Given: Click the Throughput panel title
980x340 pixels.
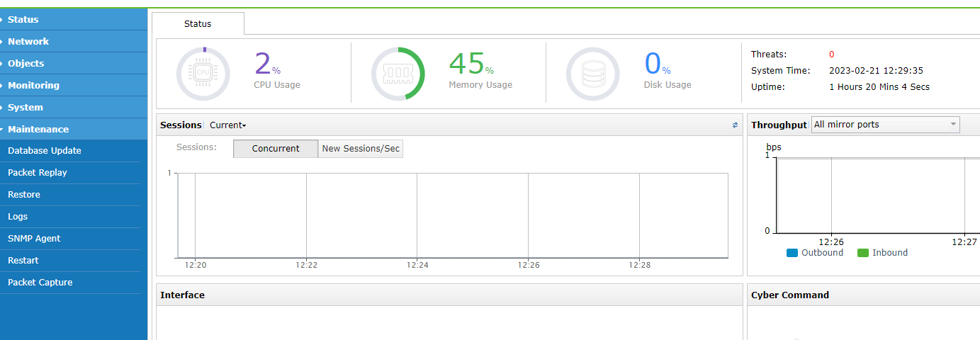Looking at the screenshot, I should [x=779, y=125].
